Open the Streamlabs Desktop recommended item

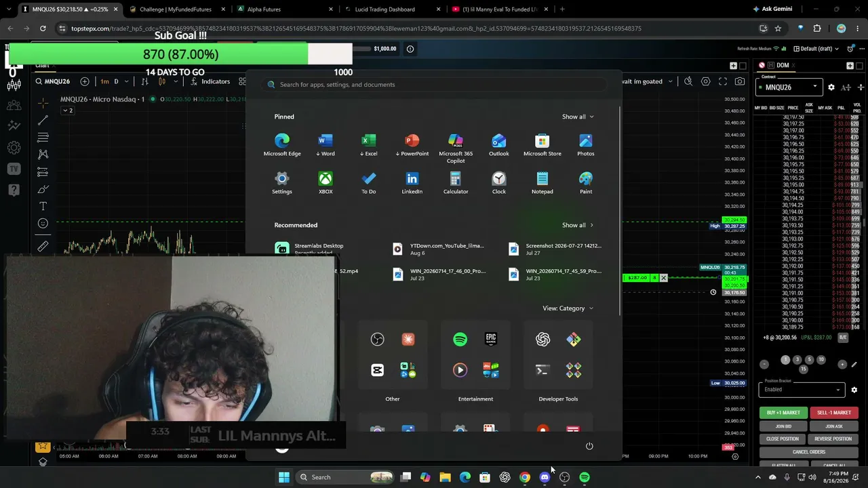(319, 249)
